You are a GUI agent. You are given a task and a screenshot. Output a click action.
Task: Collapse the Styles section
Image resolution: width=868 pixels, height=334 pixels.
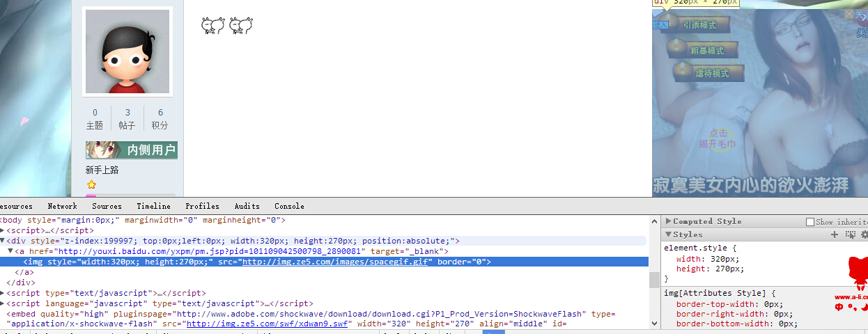tap(668, 234)
